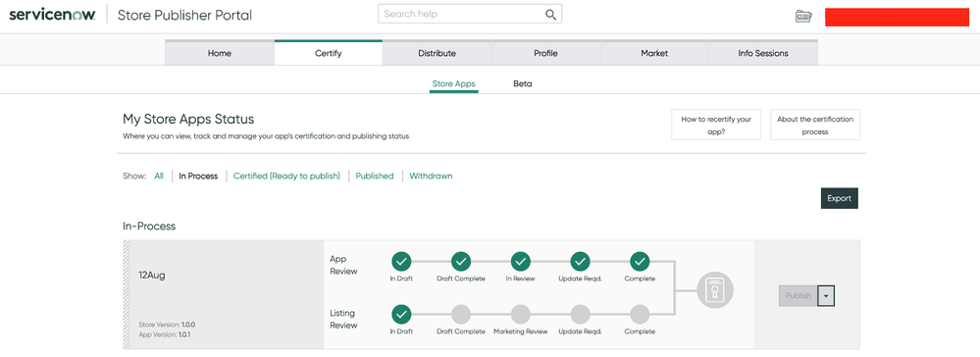Click the Publish button
Screen dimensions: 980x357
(x=799, y=296)
